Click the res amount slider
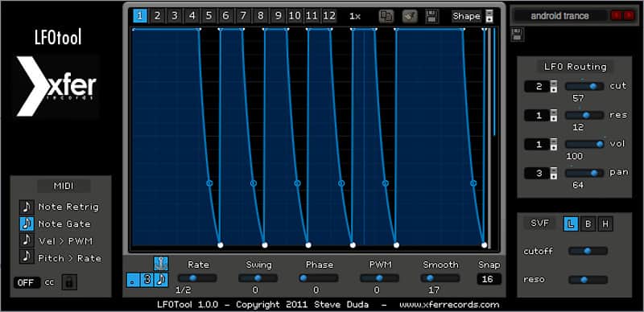 (x=585, y=115)
